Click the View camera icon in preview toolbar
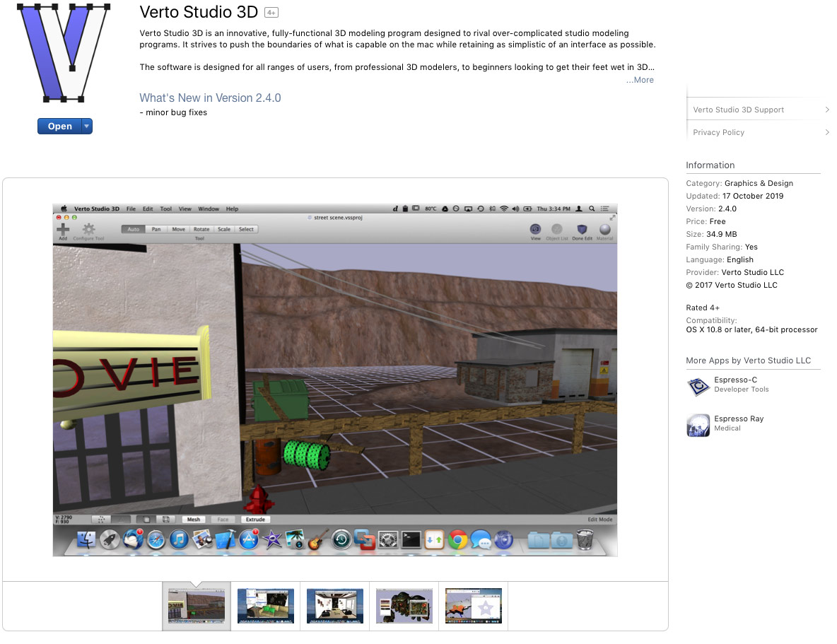 [x=535, y=229]
